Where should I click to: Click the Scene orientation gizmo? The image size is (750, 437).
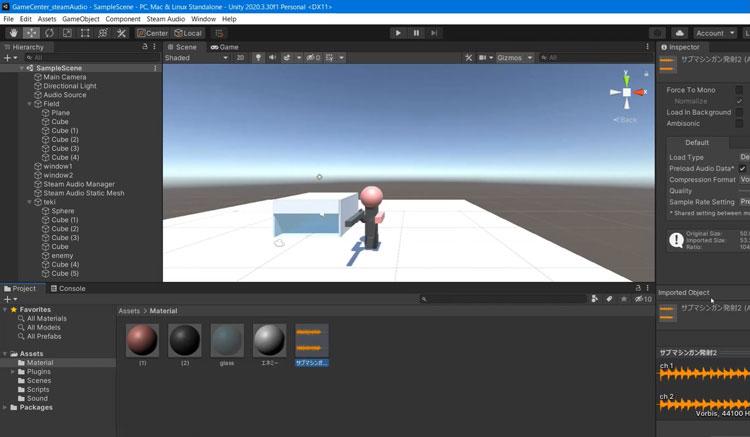point(627,93)
